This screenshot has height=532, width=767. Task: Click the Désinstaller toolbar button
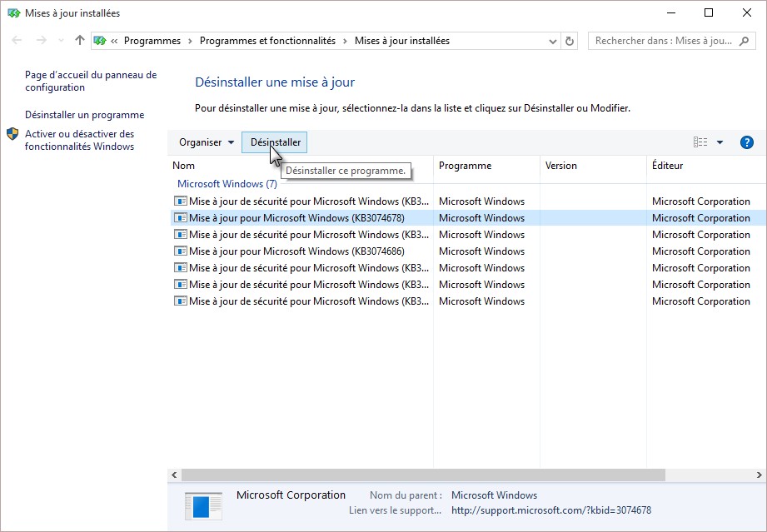click(275, 142)
